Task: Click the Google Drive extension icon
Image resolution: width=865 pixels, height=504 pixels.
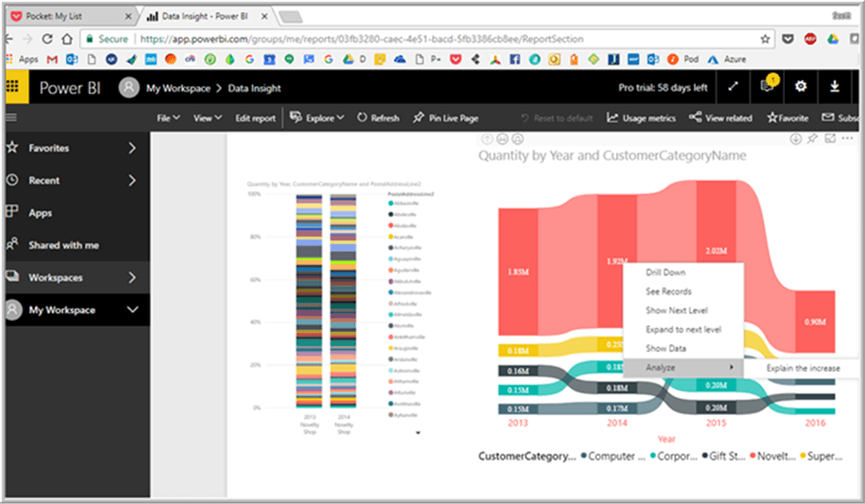Action: click(832, 39)
